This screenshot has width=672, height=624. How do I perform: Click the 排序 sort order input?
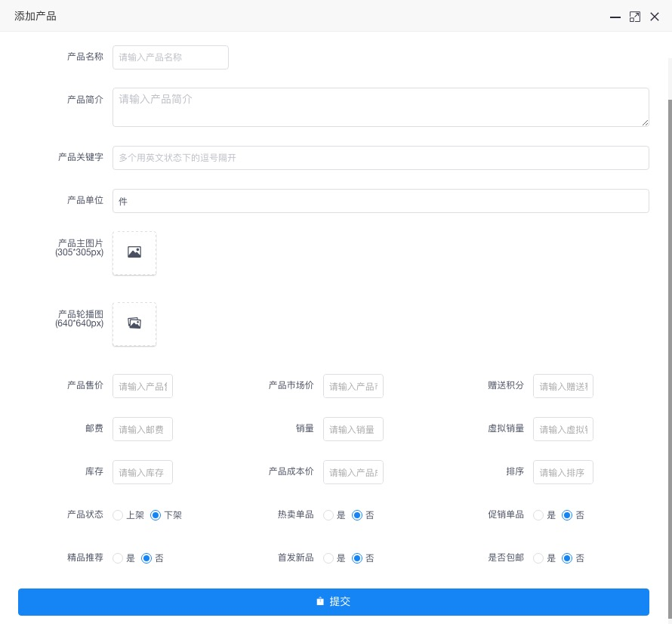[x=563, y=471]
